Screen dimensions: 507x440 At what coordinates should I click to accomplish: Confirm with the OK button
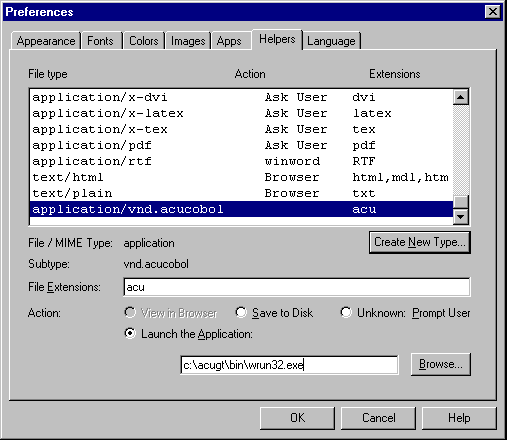(x=297, y=418)
